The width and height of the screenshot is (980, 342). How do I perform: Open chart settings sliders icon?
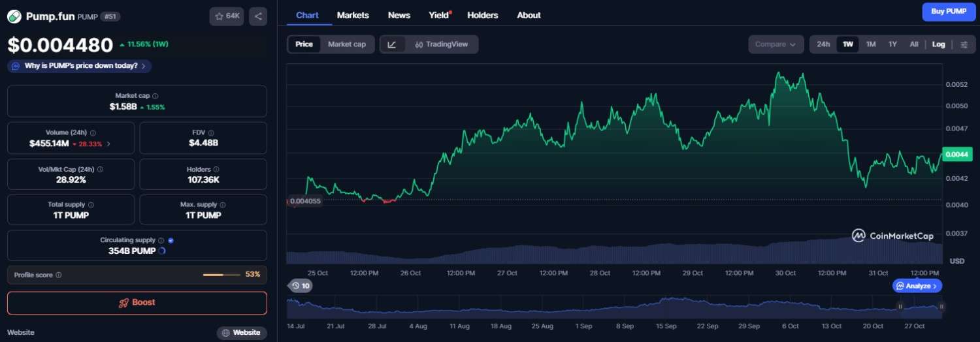[964, 44]
